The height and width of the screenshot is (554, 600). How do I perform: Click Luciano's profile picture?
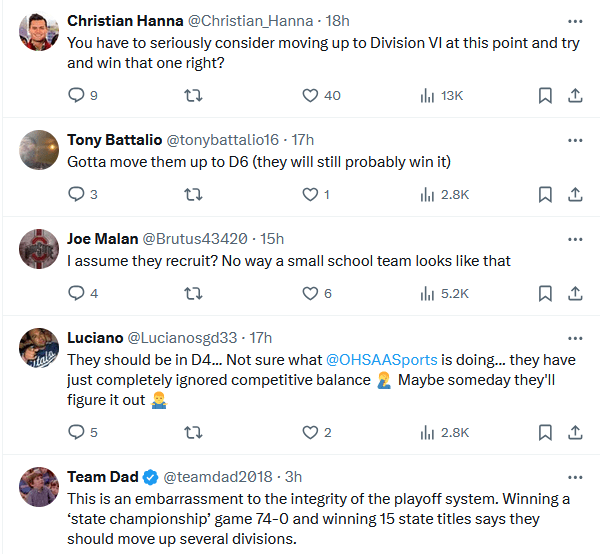tap(39, 348)
